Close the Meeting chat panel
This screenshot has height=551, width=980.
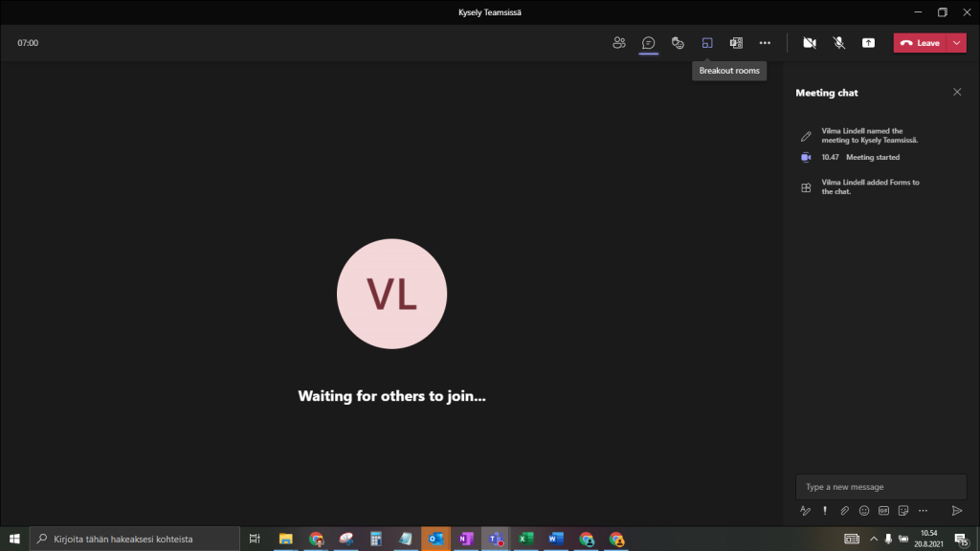[957, 92]
